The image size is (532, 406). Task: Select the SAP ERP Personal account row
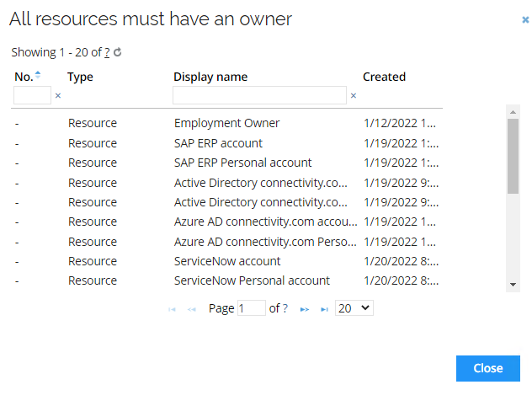[226, 163]
